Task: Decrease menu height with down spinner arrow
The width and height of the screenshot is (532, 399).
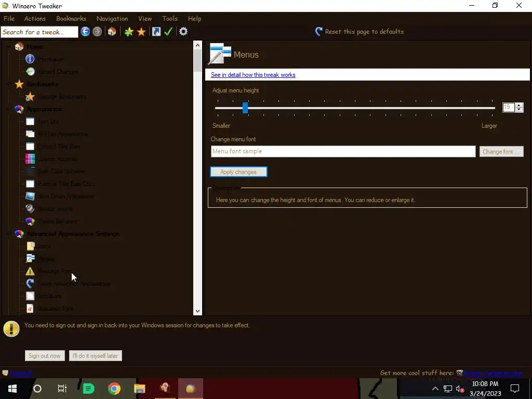Action: [519, 110]
